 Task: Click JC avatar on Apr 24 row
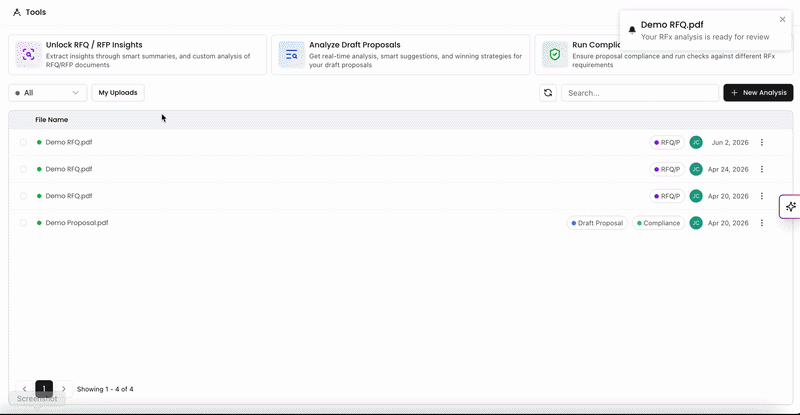[x=696, y=169]
